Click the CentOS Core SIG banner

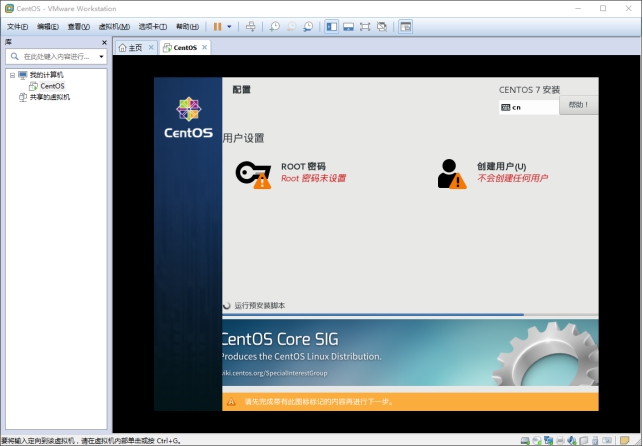click(x=410, y=353)
